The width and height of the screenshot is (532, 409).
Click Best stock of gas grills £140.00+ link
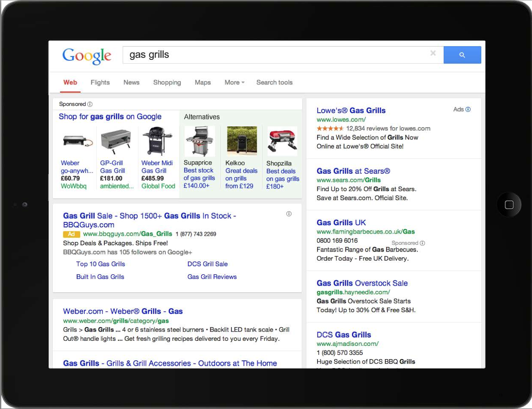pos(199,178)
